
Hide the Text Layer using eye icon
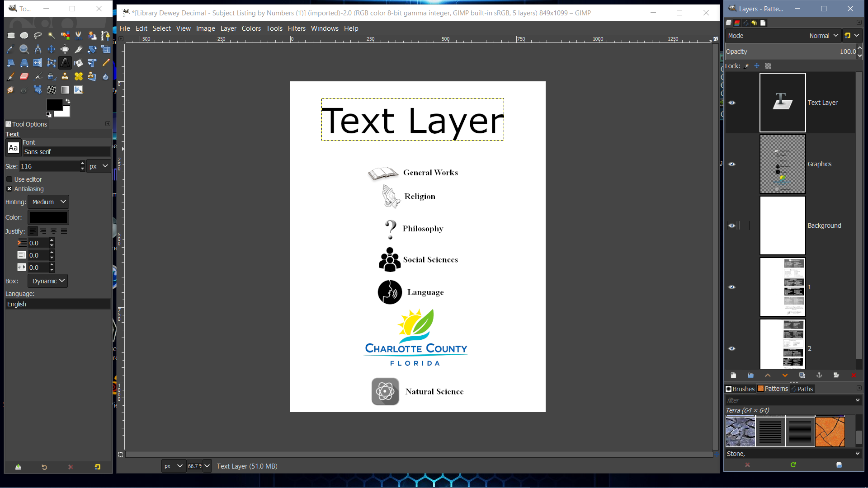(732, 103)
